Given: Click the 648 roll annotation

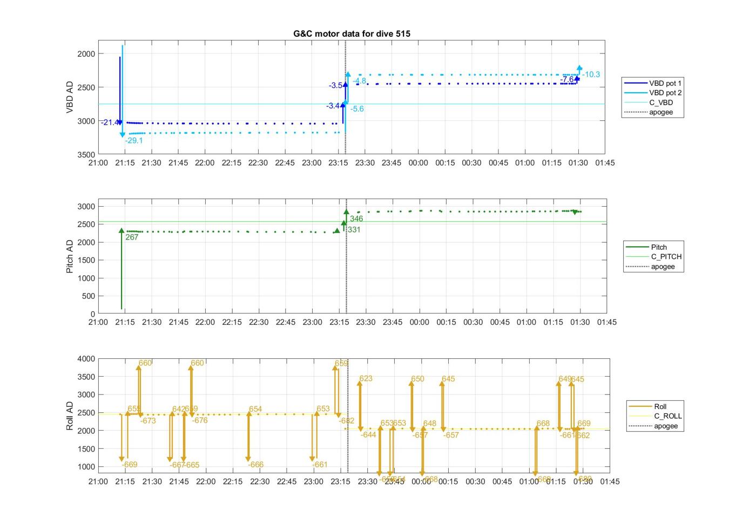Looking at the screenshot, I should point(429,424).
